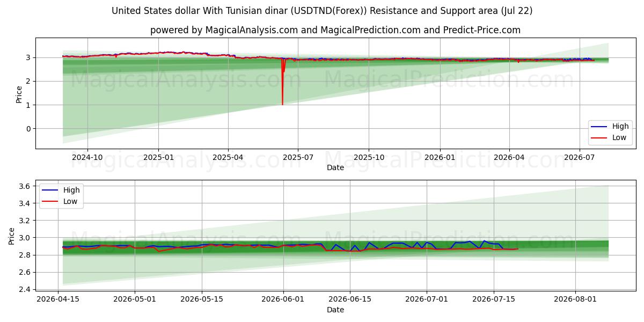Screen dimensions: 644x322
Task: Click the '2025-10' date tick label
Action: (369, 157)
